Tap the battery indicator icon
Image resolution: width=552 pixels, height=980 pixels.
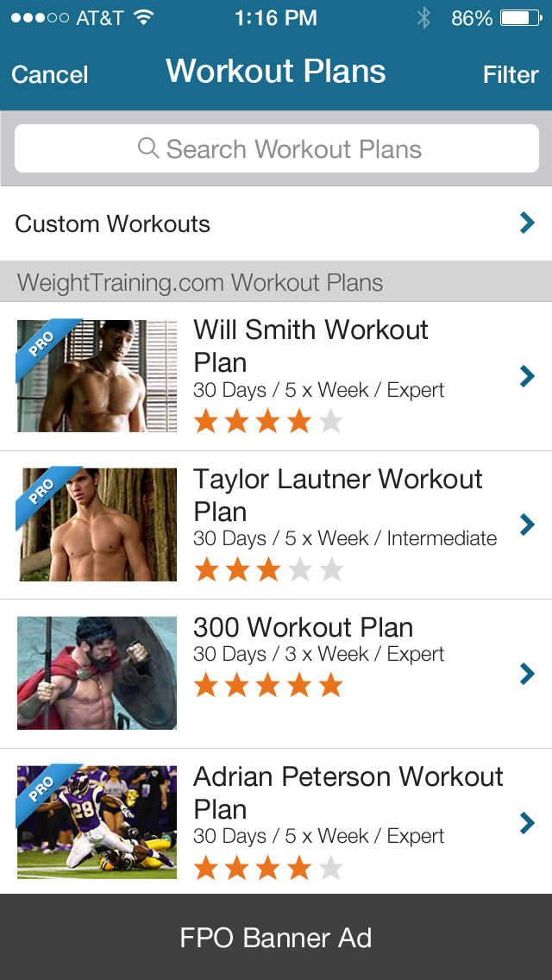[x=519, y=18]
